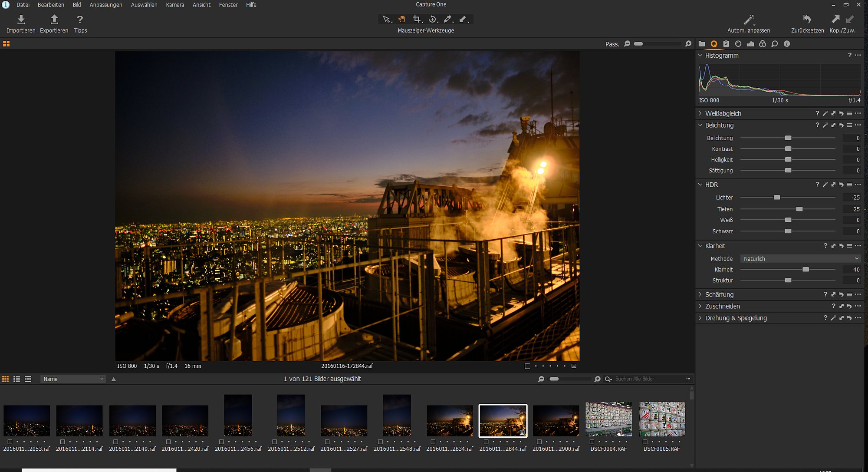Screen dimensions: 868x472
Task: Click the Tipps button
Action: point(80,23)
